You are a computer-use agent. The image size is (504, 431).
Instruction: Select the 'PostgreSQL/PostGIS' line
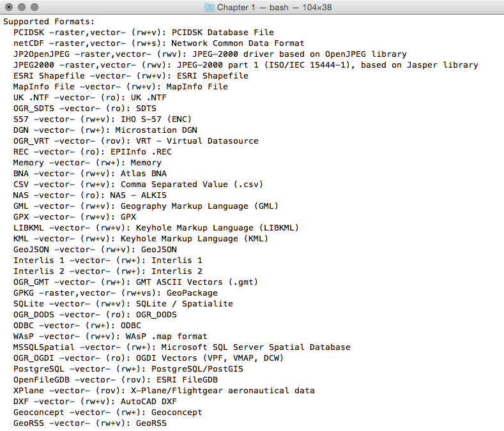128,369
